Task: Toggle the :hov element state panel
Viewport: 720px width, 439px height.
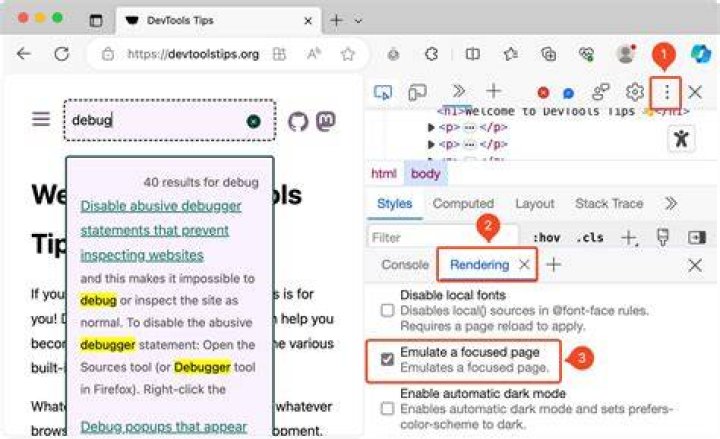Action: pyautogui.click(x=546, y=237)
